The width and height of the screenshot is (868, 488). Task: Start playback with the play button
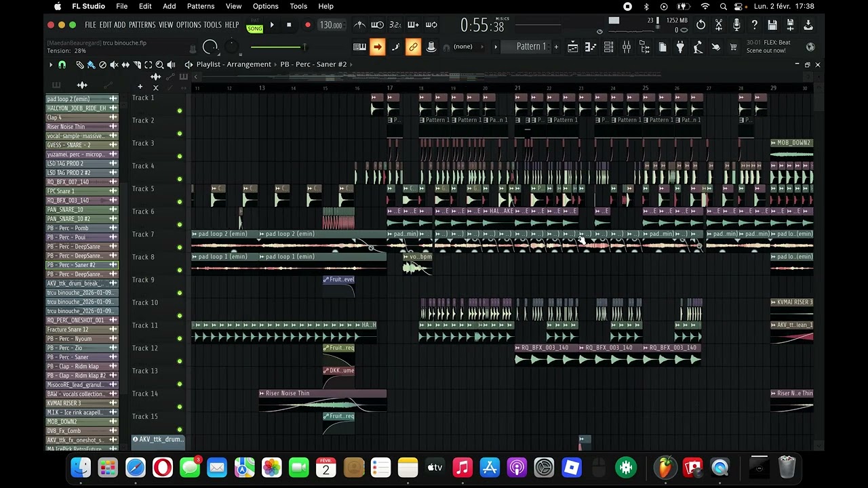pyautogui.click(x=272, y=25)
